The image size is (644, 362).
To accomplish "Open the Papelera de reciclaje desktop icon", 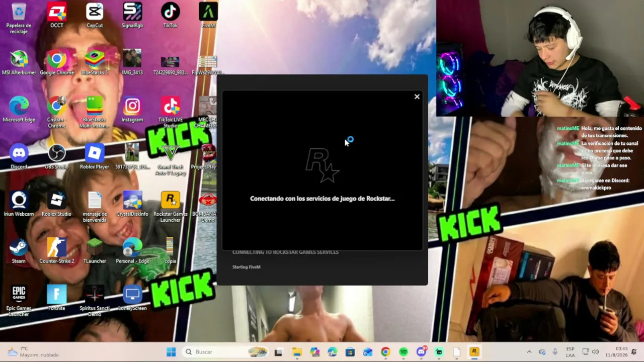I will coord(19,18).
